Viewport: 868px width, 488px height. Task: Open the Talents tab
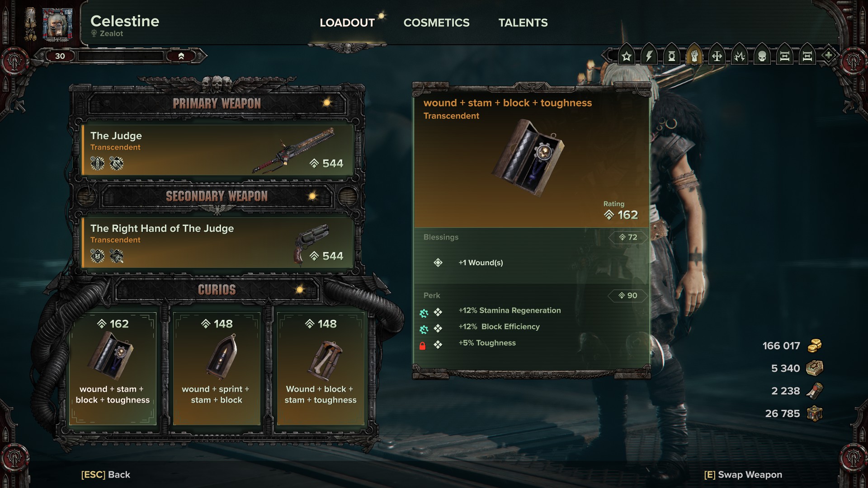[523, 23]
